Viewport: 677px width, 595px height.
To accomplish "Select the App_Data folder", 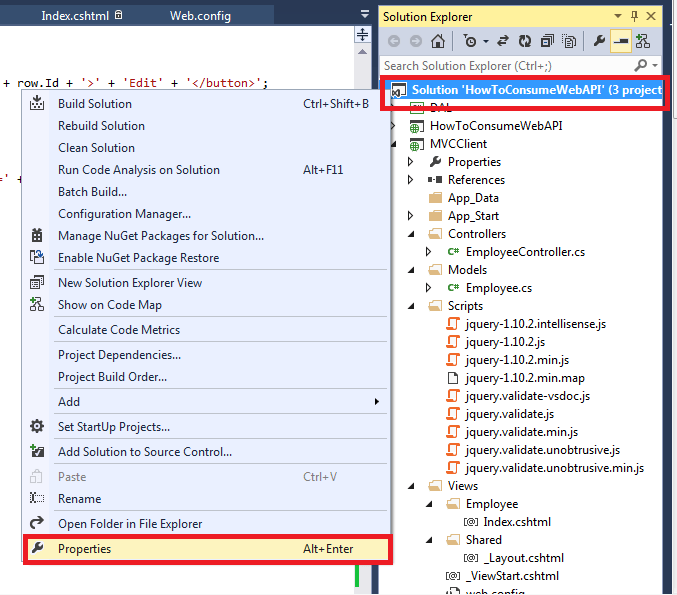I will point(473,198).
